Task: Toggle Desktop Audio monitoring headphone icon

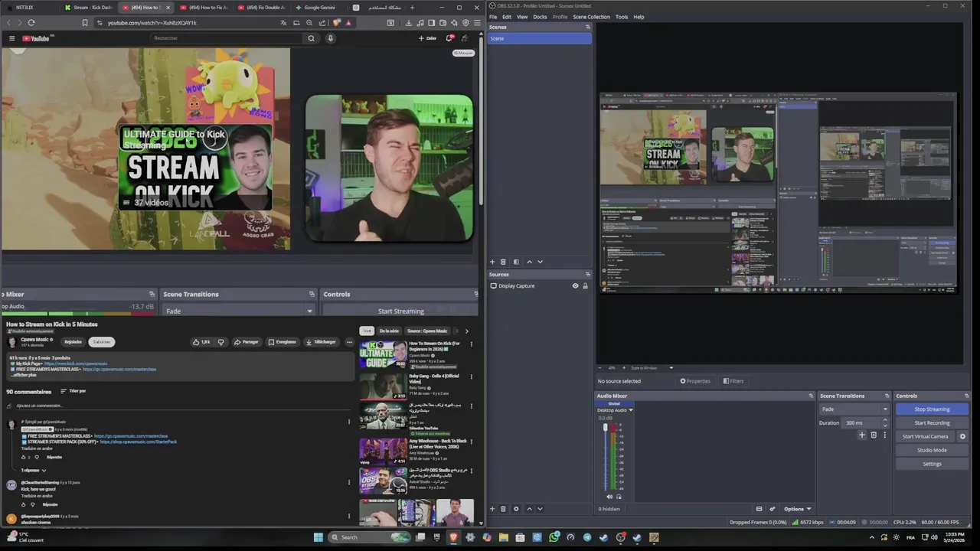Action: tap(619, 497)
